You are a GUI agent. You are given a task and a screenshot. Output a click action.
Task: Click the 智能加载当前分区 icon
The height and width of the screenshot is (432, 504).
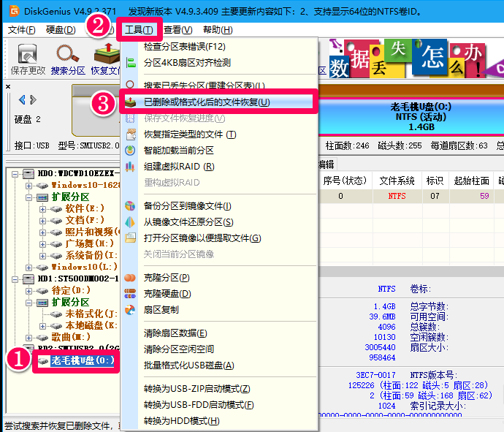point(130,151)
